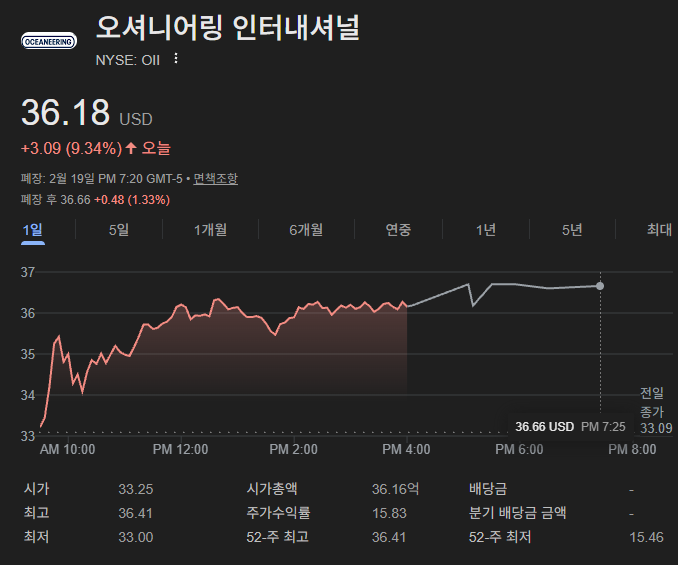Open the 면책조항 disclaimer link
678x565 pixels.
[x=215, y=179]
